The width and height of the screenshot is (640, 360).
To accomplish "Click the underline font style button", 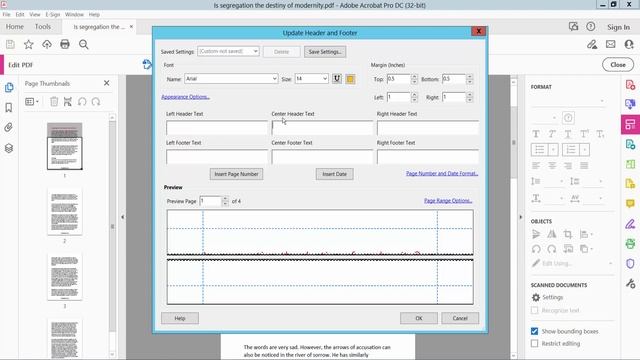I will [x=337, y=79].
